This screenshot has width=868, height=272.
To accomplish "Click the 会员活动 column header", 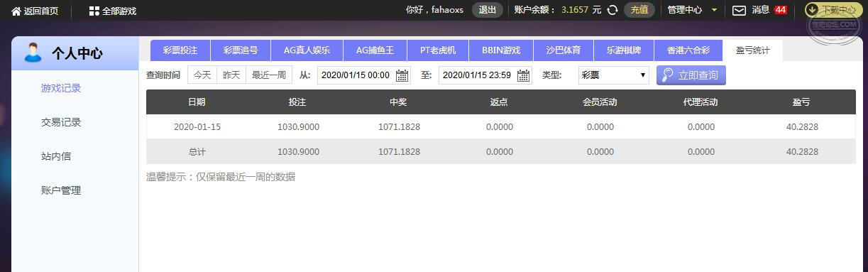I will [600, 102].
